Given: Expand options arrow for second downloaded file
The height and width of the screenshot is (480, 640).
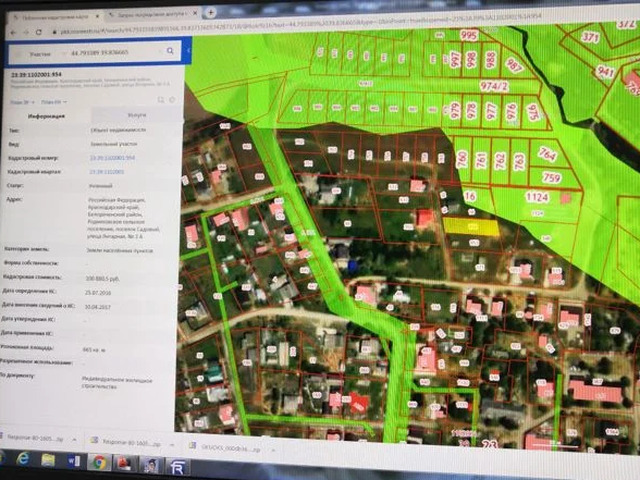Looking at the screenshot, I should coord(172,445).
